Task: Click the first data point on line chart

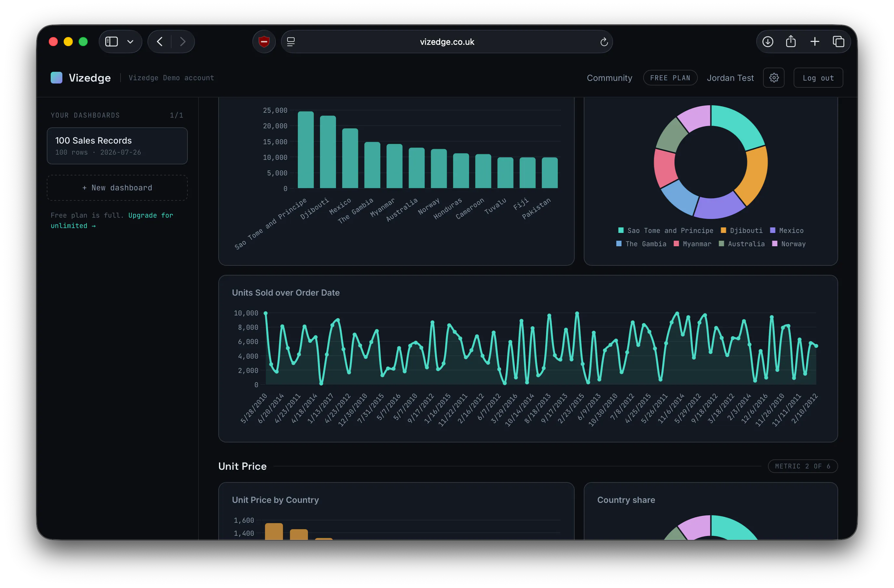Action: pyautogui.click(x=266, y=313)
